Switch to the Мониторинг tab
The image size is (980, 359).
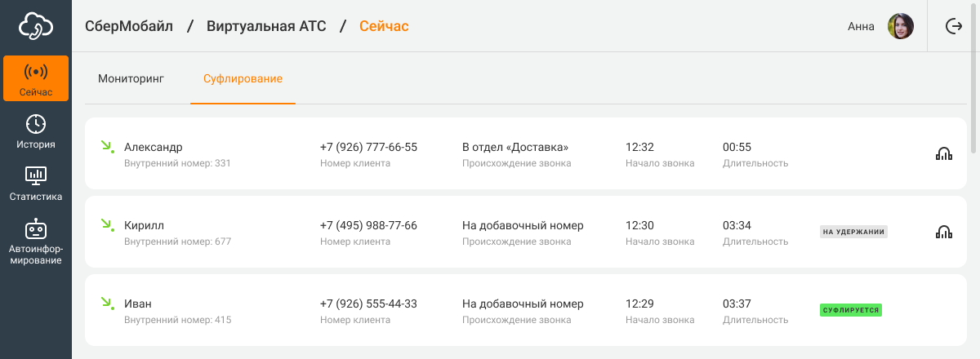pos(131,79)
